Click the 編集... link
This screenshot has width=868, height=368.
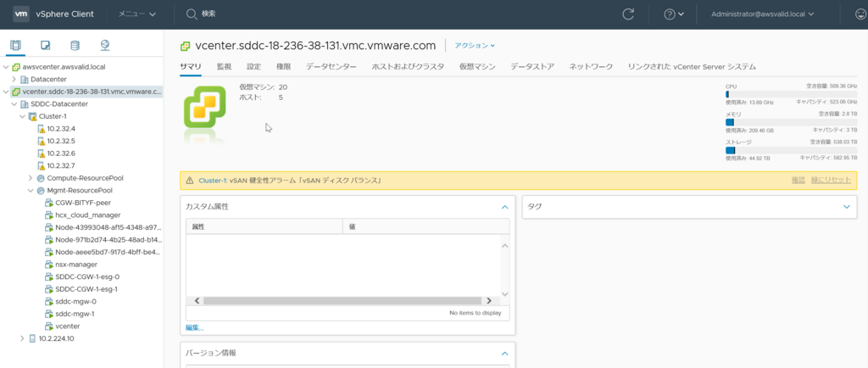pyautogui.click(x=195, y=327)
